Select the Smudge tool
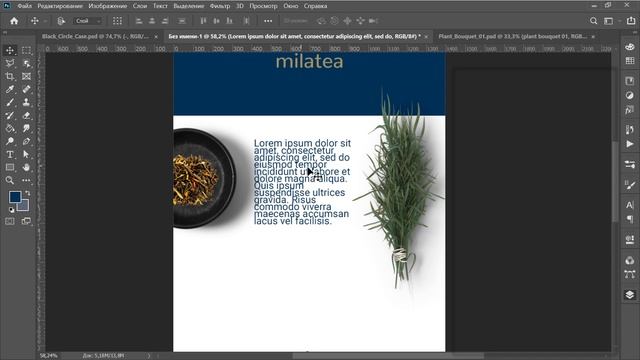This screenshot has width=640, height=360. tap(26, 129)
